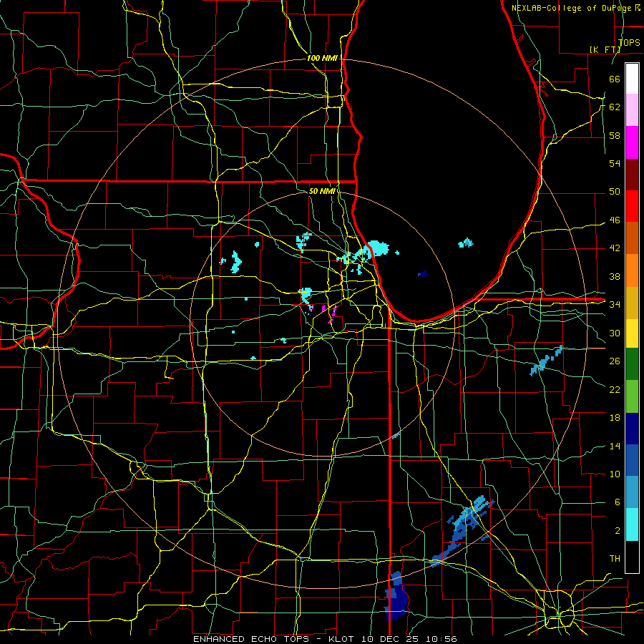
Task: Click the '10:56' timestamp in the caption
Action: (x=441, y=639)
